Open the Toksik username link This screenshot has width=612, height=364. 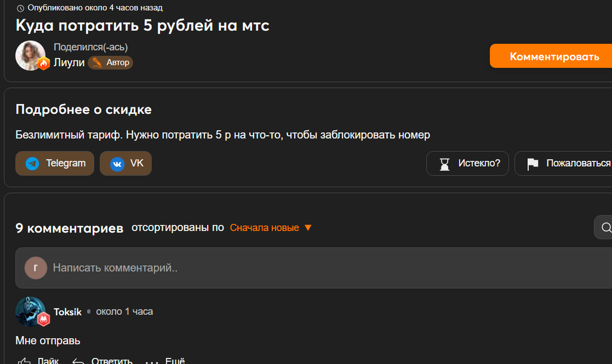coord(67,312)
